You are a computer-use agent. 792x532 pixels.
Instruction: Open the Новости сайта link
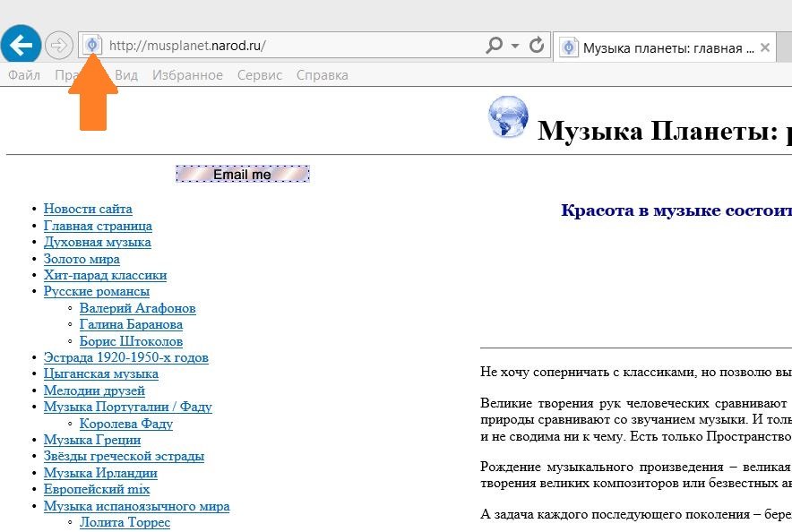(88, 209)
